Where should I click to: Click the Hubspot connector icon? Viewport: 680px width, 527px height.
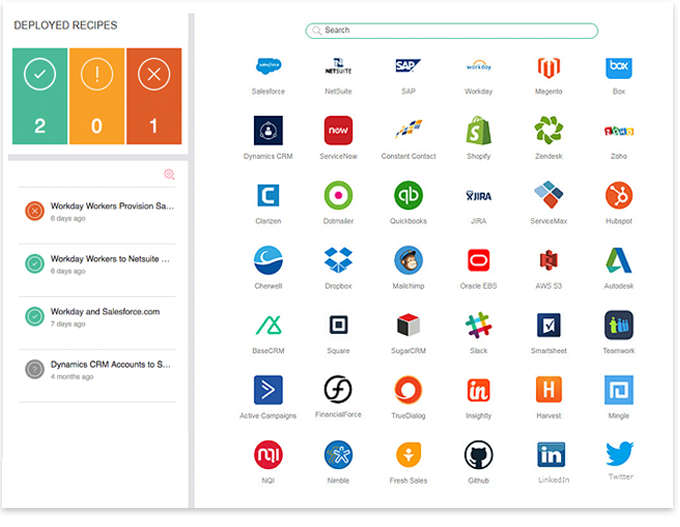(x=619, y=195)
